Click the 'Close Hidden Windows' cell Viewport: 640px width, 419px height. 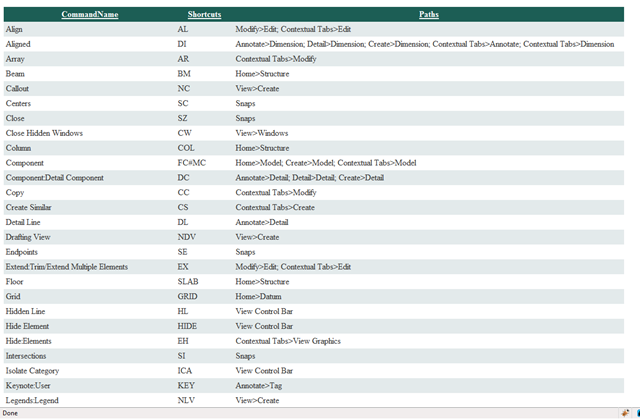[44, 133]
